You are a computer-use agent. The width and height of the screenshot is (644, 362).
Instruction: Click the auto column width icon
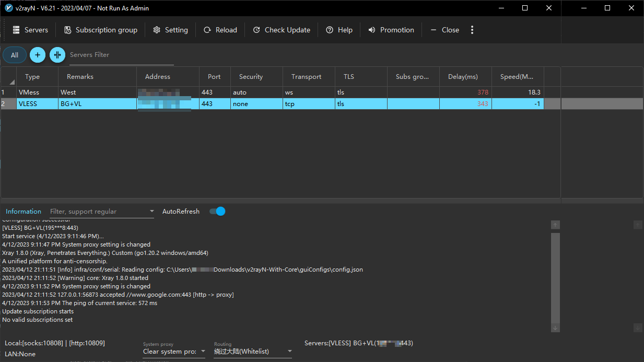57,55
